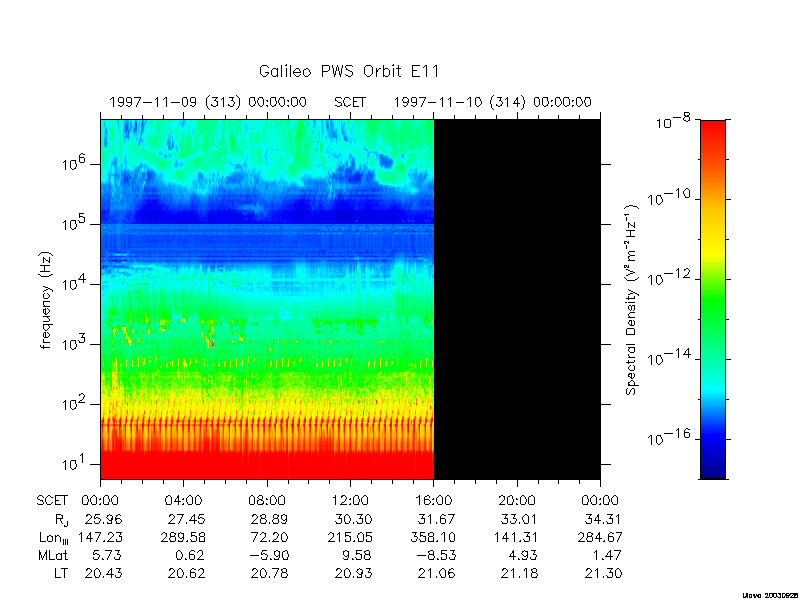
Task: Click the "SCET" row header under plot
Action: (x=52, y=501)
